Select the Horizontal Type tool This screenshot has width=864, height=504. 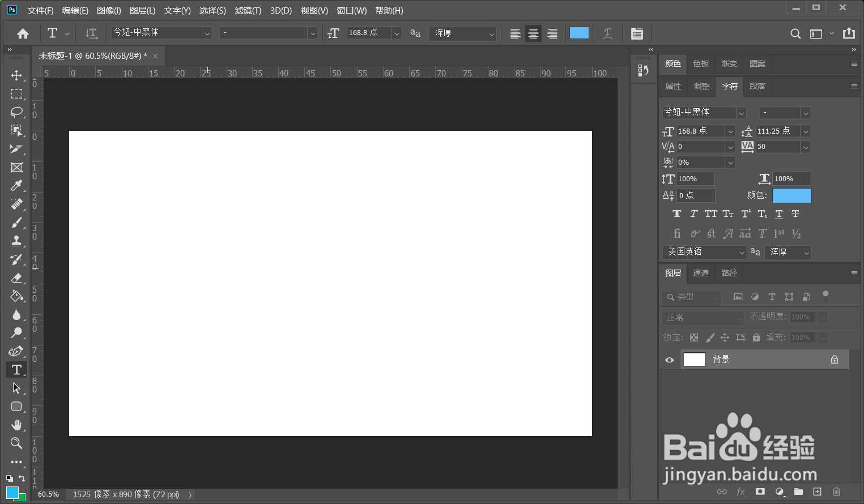coord(16,370)
